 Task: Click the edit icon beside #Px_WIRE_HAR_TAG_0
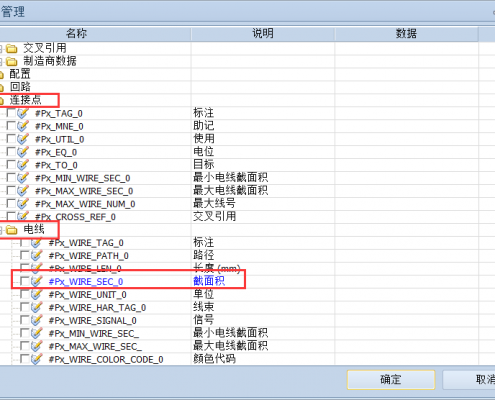pyautogui.click(x=36, y=307)
